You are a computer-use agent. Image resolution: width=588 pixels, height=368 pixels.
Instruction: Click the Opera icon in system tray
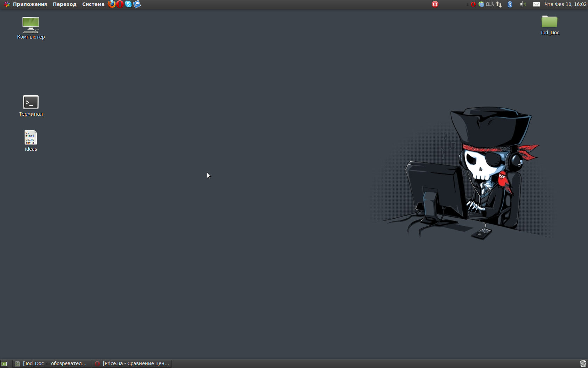click(473, 4)
